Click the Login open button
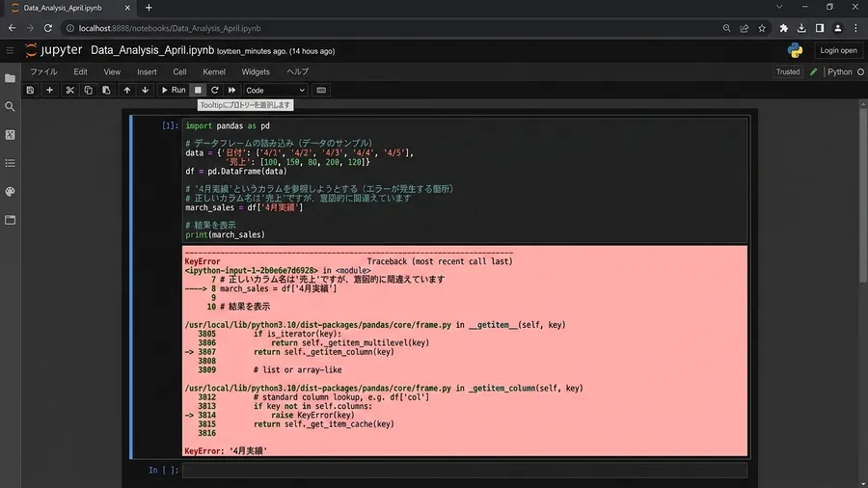 [838, 50]
